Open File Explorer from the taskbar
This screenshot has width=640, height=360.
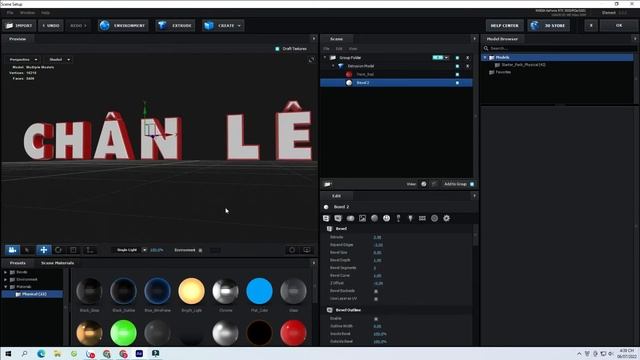click(x=58, y=353)
